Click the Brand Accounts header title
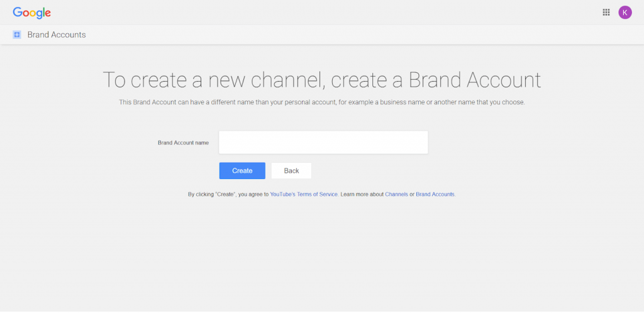644x314 pixels. click(x=57, y=35)
